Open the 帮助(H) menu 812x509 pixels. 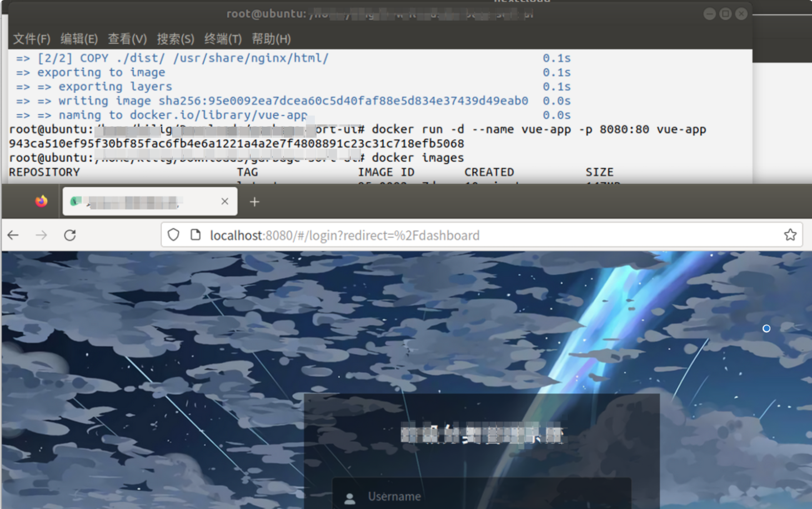click(x=271, y=39)
